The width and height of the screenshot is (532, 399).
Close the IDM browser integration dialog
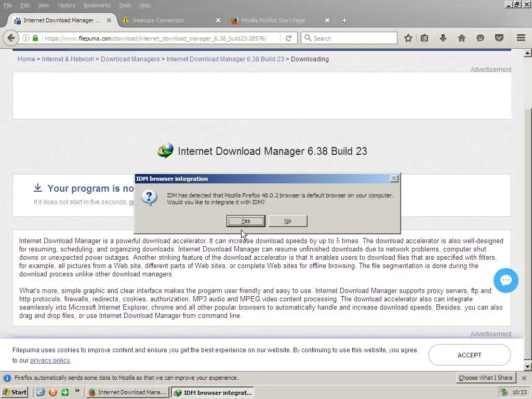coord(394,179)
